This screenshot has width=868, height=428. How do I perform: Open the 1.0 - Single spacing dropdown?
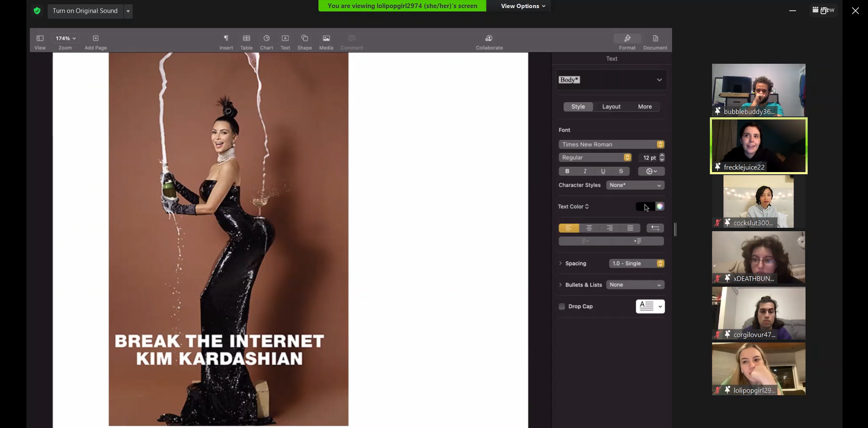(x=637, y=264)
